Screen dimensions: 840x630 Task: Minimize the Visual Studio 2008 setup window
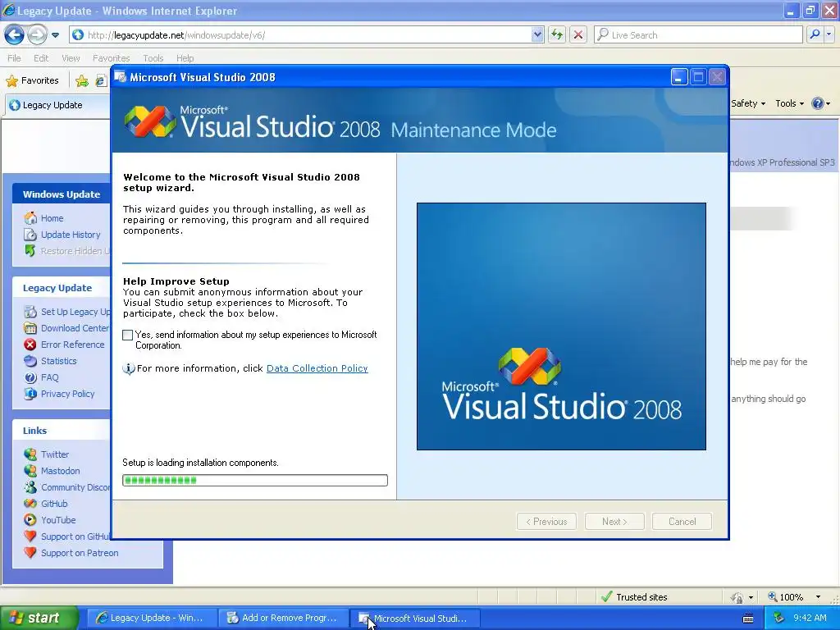click(x=678, y=78)
